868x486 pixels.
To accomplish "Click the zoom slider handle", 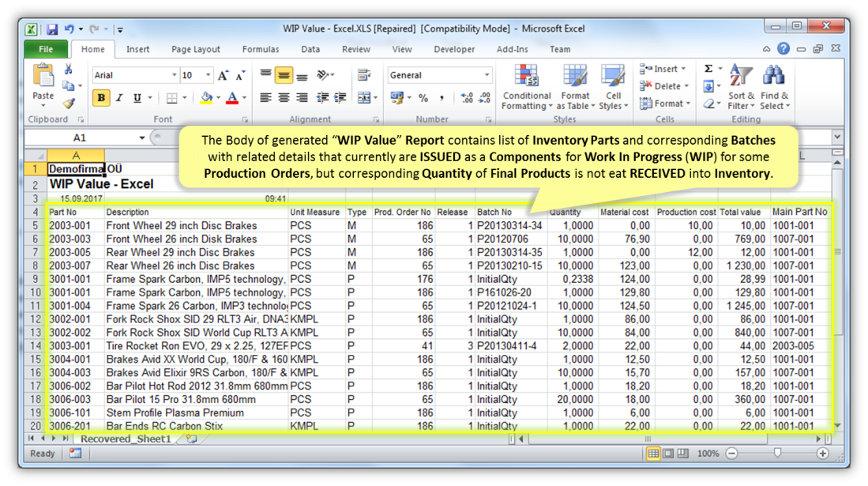I will click(x=777, y=454).
